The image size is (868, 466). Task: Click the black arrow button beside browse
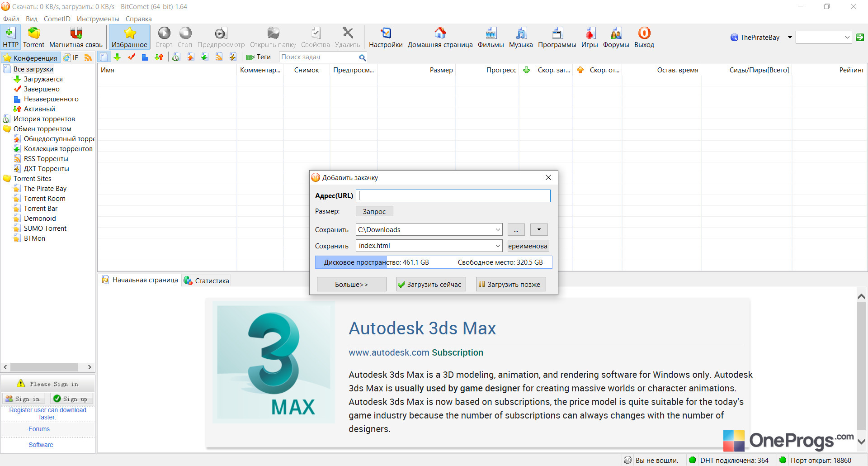click(539, 229)
